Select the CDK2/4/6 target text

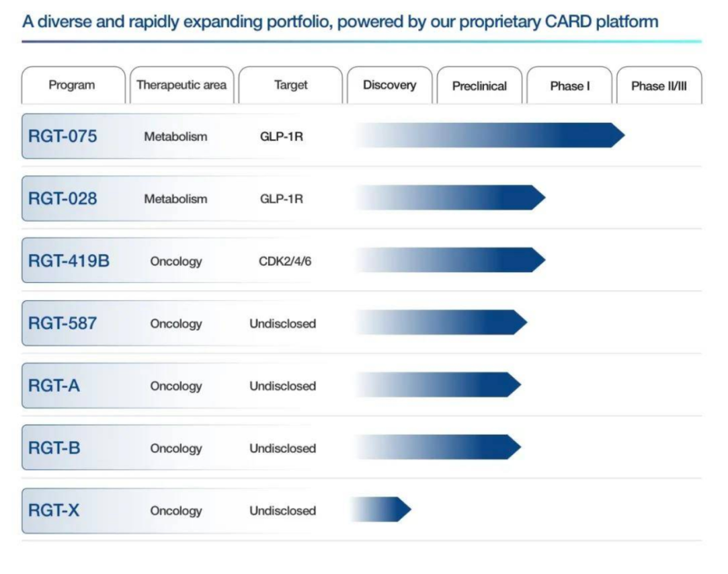click(285, 261)
